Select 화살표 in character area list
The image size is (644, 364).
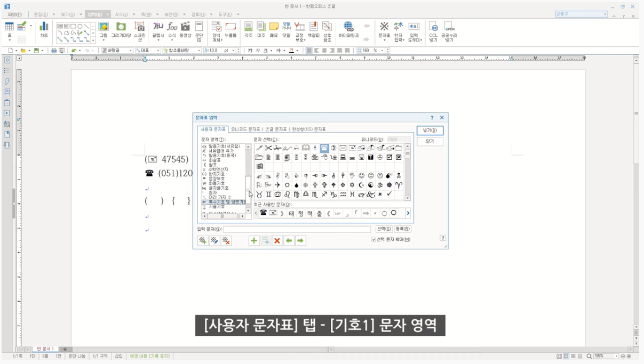(x=213, y=160)
